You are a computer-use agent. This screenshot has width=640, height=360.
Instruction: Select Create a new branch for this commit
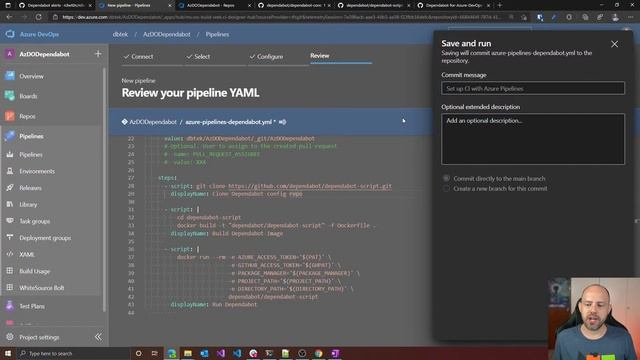(446, 189)
